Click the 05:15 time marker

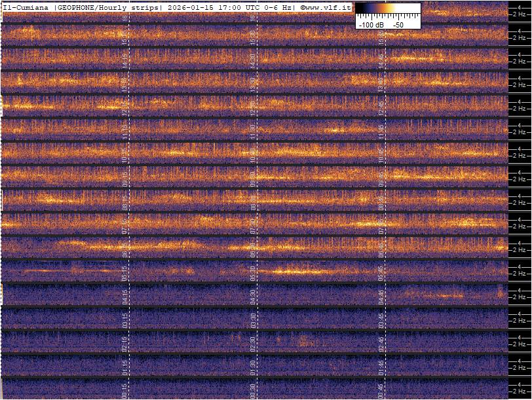[x=125, y=272]
